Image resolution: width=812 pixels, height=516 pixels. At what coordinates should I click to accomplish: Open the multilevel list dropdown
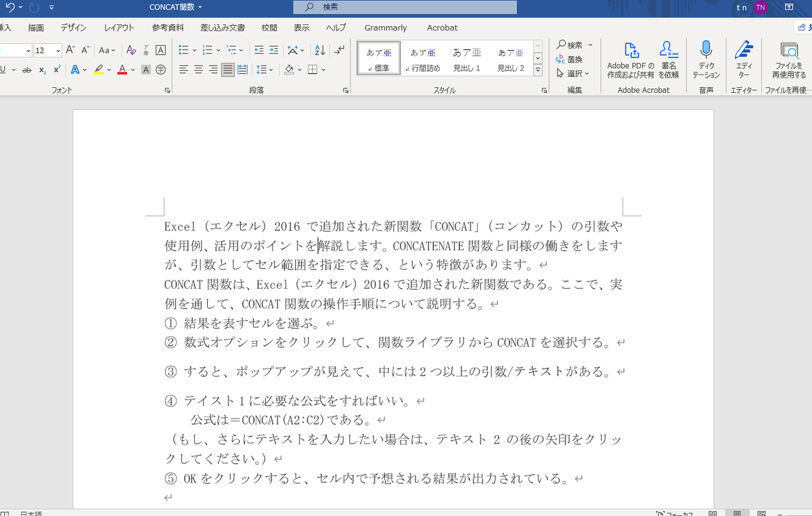pyautogui.click(x=242, y=50)
